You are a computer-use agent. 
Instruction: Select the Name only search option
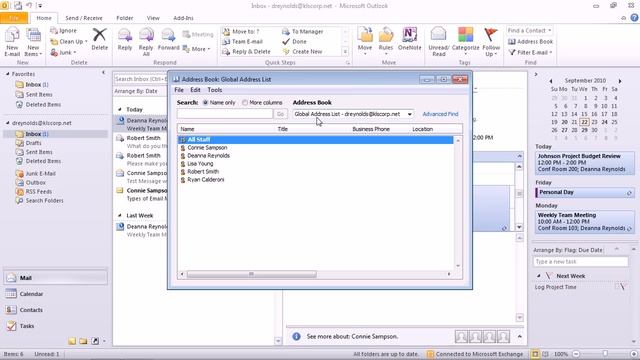[x=219, y=103]
